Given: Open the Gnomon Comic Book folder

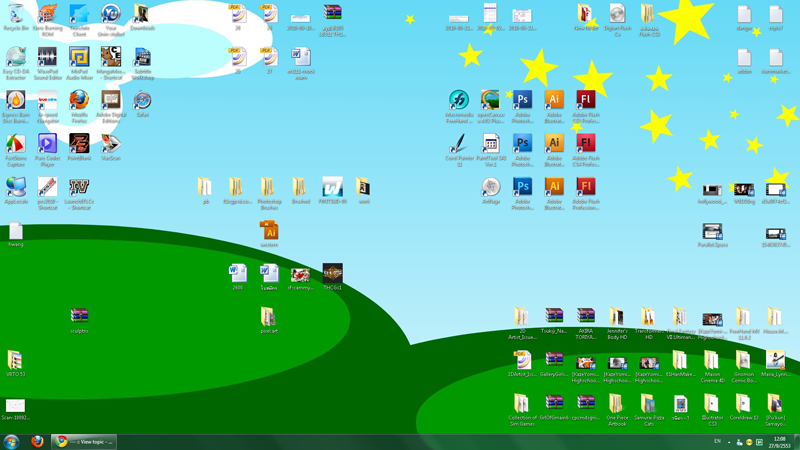Looking at the screenshot, I should coord(744,366).
